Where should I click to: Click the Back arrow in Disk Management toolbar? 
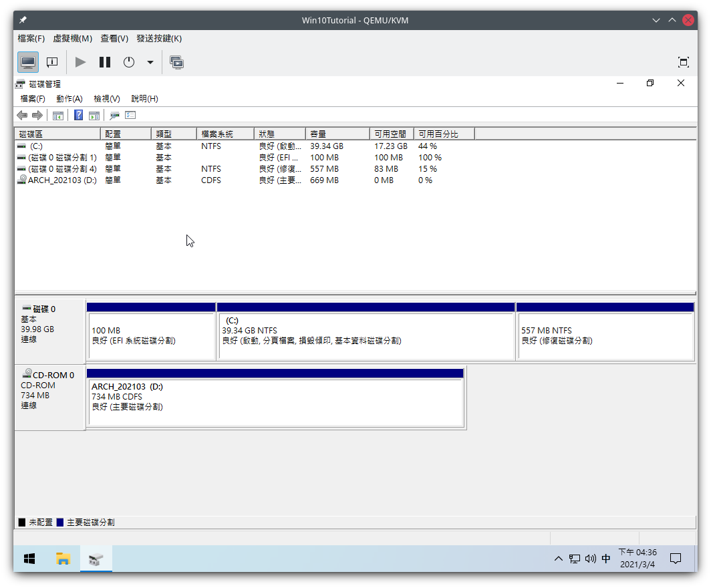[22, 116]
